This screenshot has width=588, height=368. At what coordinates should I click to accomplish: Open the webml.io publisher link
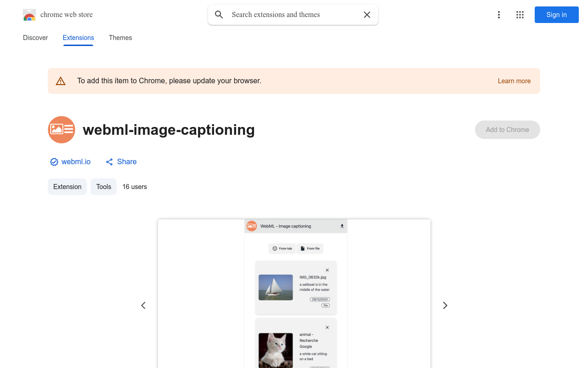click(x=76, y=161)
